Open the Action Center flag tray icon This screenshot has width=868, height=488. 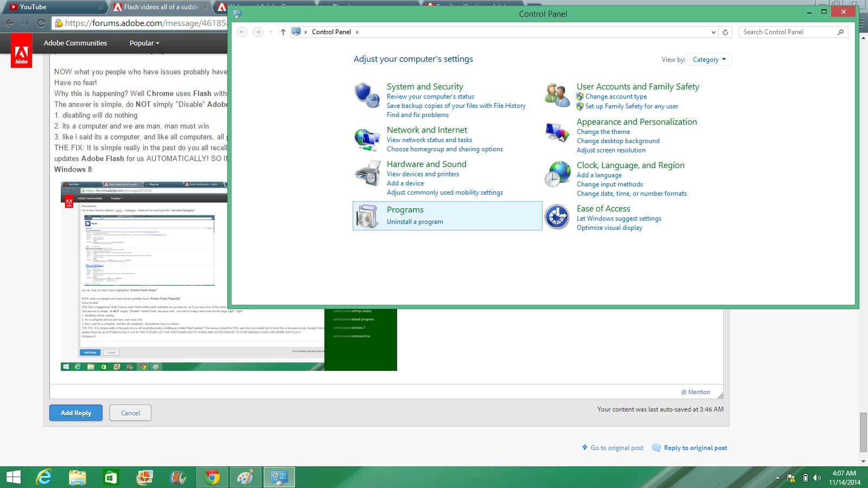[x=792, y=478]
